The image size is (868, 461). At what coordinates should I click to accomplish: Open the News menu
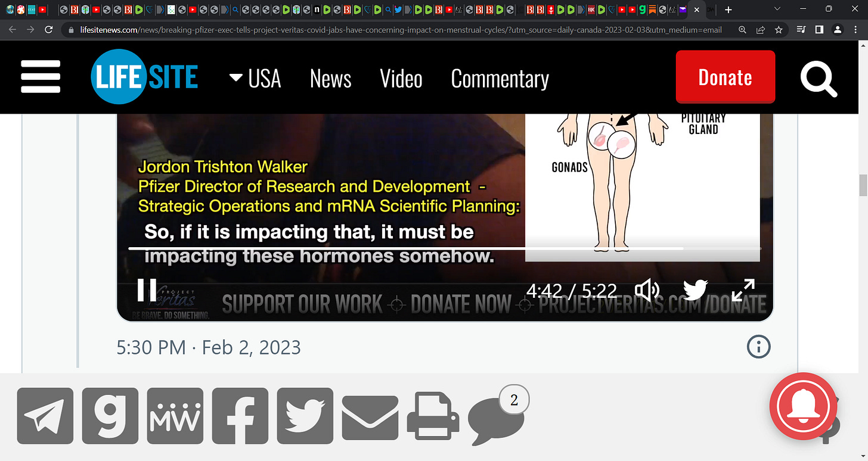tap(330, 78)
